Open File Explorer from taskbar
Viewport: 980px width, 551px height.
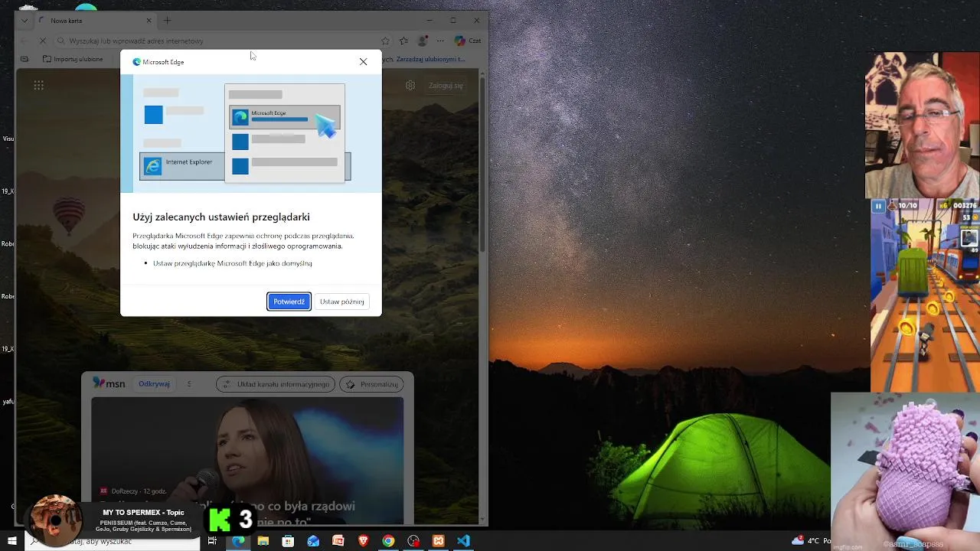click(263, 541)
